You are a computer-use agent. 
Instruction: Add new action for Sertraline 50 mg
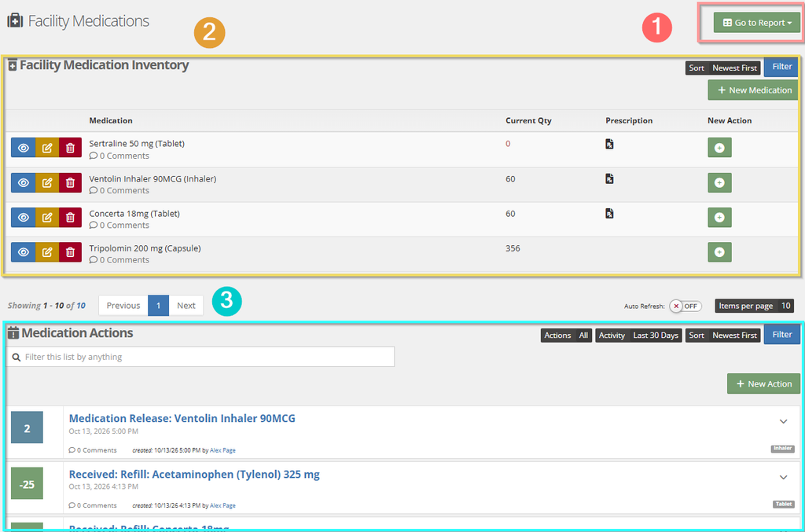click(719, 148)
